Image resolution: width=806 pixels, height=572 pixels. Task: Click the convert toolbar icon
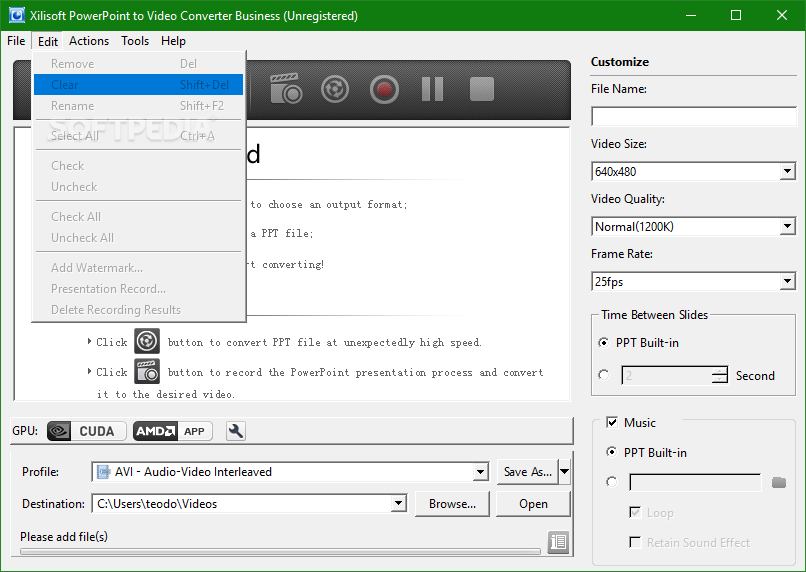click(335, 89)
